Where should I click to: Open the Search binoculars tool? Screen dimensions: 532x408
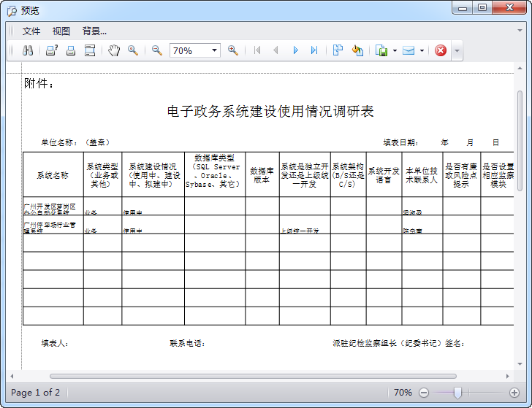click(x=28, y=50)
